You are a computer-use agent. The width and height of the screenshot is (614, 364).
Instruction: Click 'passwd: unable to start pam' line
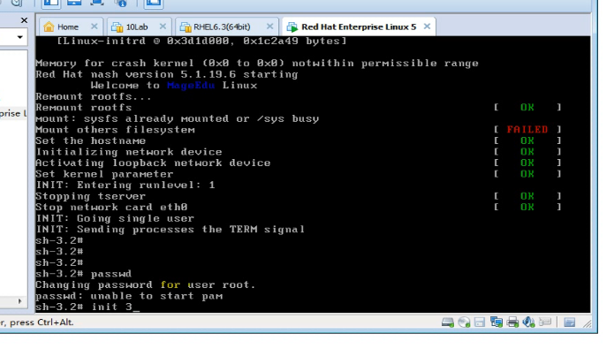tap(129, 296)
